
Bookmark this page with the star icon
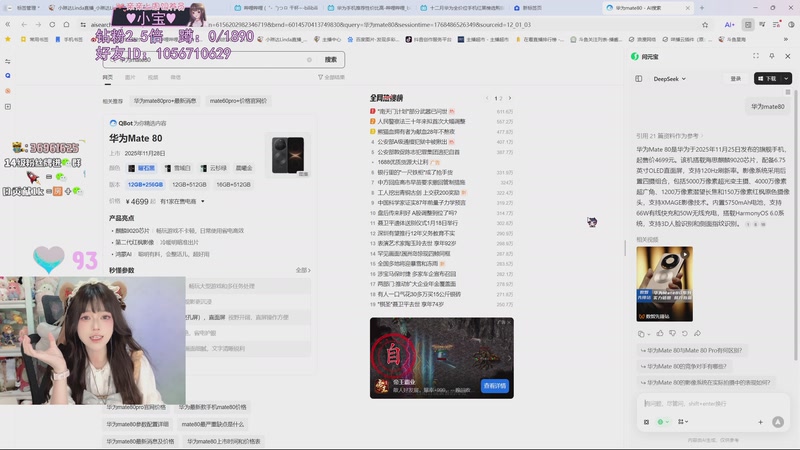click(x=705, y=24)
